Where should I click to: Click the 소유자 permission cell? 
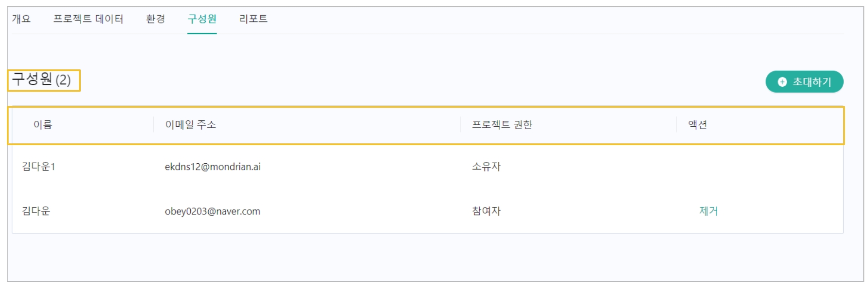tap(486, 167)
